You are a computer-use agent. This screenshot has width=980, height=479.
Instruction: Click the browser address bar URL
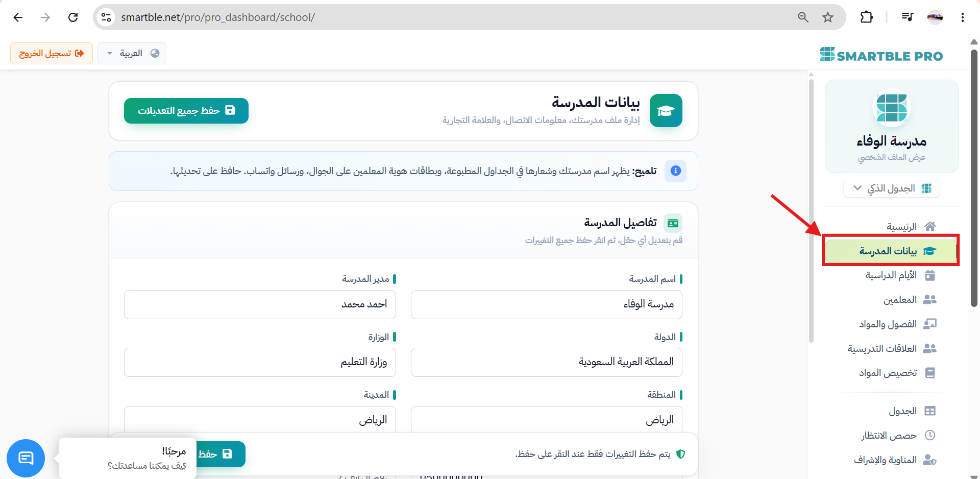tap(218, 17)
